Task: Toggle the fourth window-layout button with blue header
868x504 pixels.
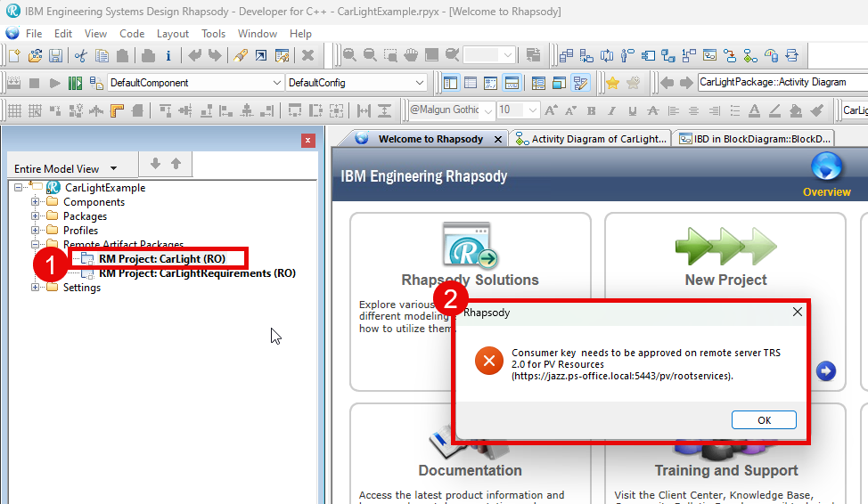Action: [512, 83]
